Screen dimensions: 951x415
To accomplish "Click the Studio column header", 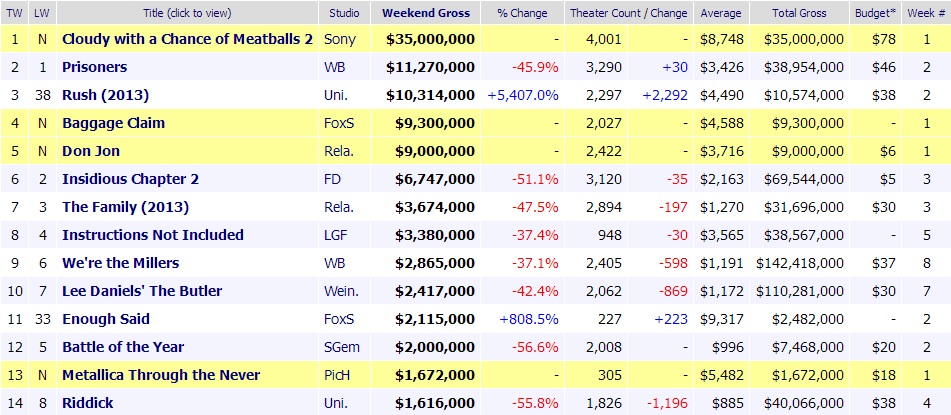I will (345, 13).
